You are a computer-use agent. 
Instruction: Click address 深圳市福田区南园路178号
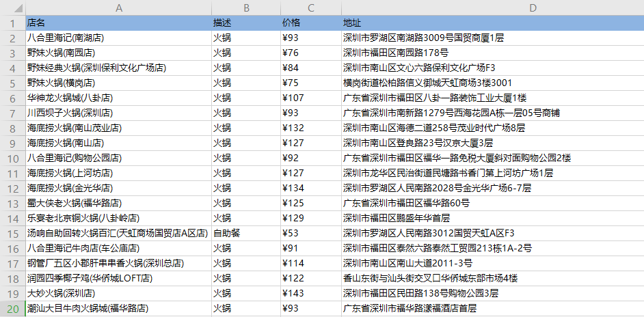(492, 53)
